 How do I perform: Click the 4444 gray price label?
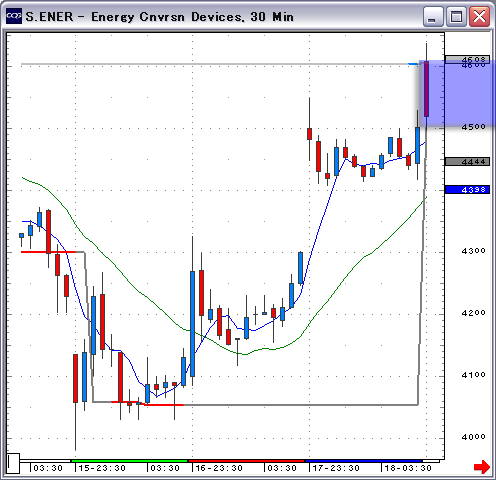(x=468, y=162)
